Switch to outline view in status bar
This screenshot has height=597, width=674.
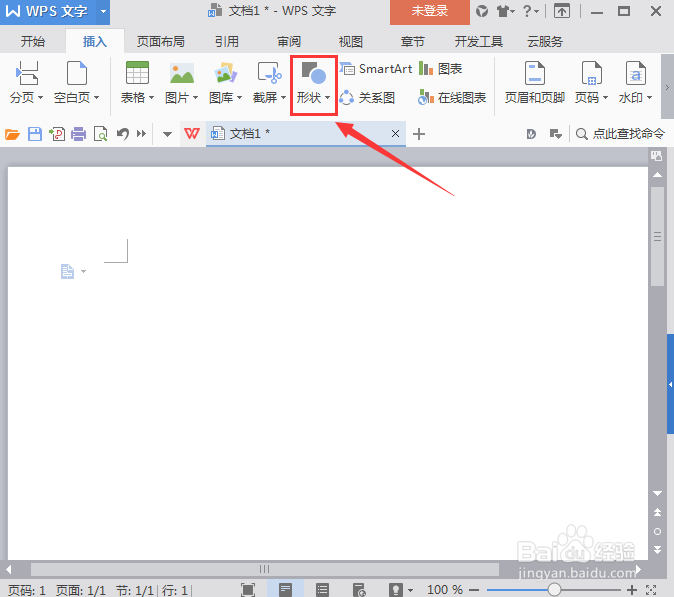pos(322,590)
